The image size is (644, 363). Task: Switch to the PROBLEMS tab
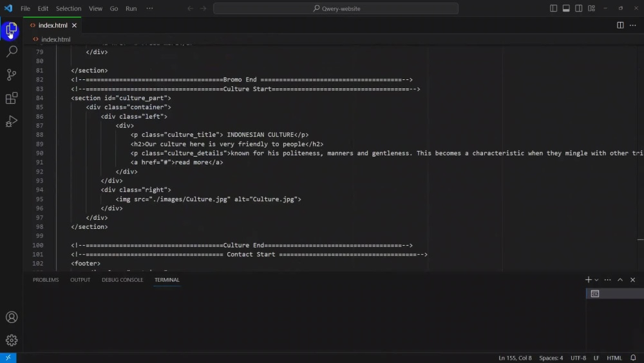pos(46,280)
